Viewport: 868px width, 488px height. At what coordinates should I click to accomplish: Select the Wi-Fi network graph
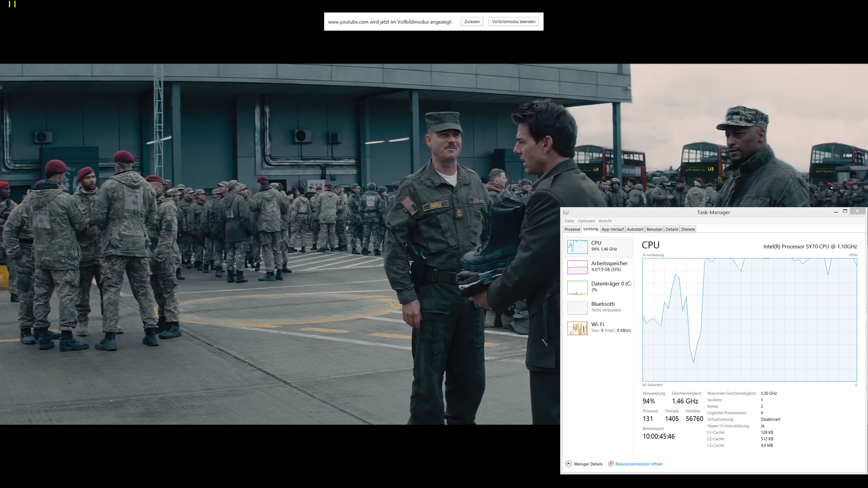point(577,328)
